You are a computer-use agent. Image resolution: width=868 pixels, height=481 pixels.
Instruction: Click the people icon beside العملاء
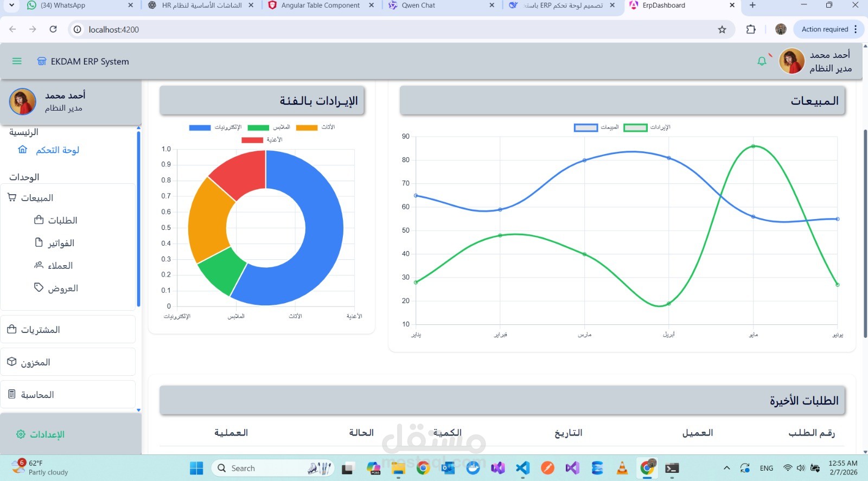click(39, 265)
